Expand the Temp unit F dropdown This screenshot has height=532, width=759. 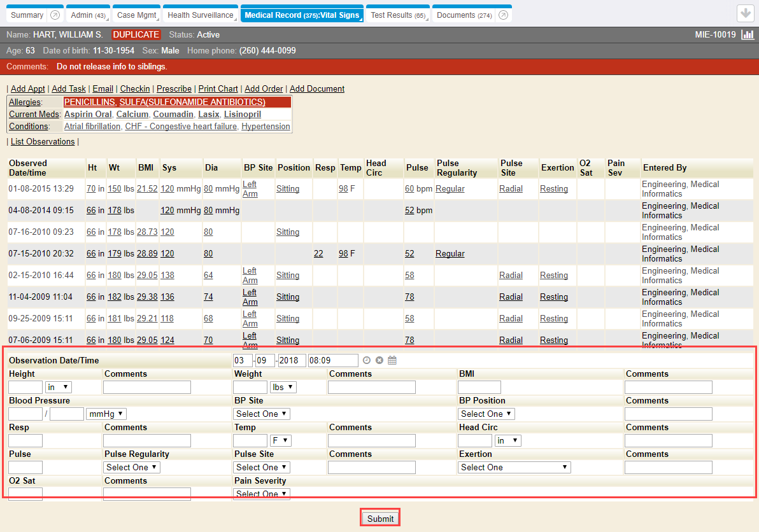(281, 440)
